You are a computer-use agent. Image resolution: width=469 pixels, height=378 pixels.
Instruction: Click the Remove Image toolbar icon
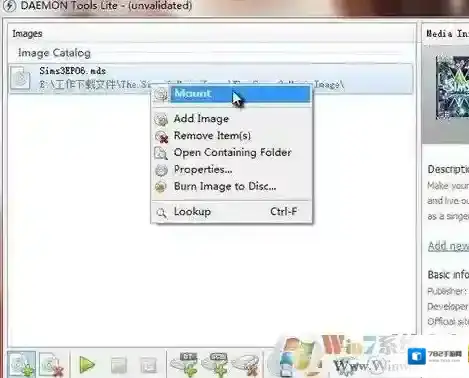coord(52,365)
